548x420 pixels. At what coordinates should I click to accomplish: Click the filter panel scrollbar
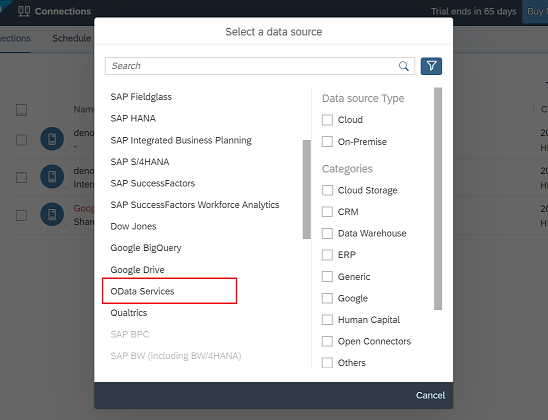438,198
